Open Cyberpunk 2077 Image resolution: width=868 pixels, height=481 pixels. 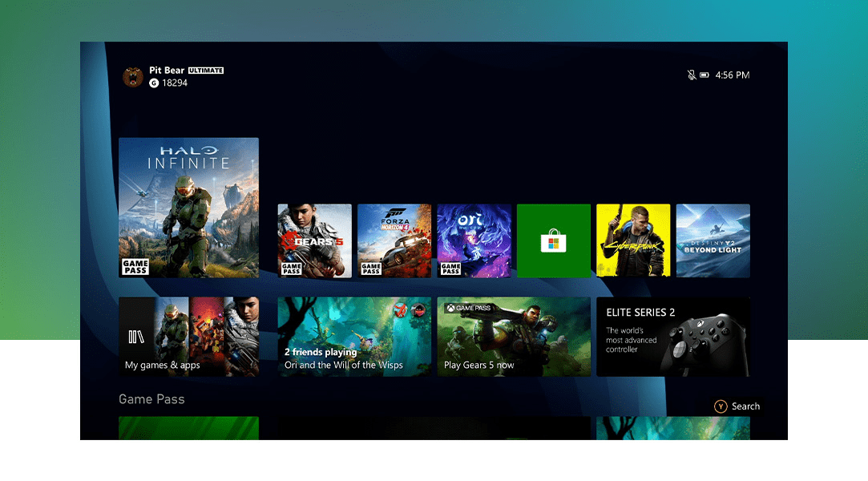tap(633, 240)
